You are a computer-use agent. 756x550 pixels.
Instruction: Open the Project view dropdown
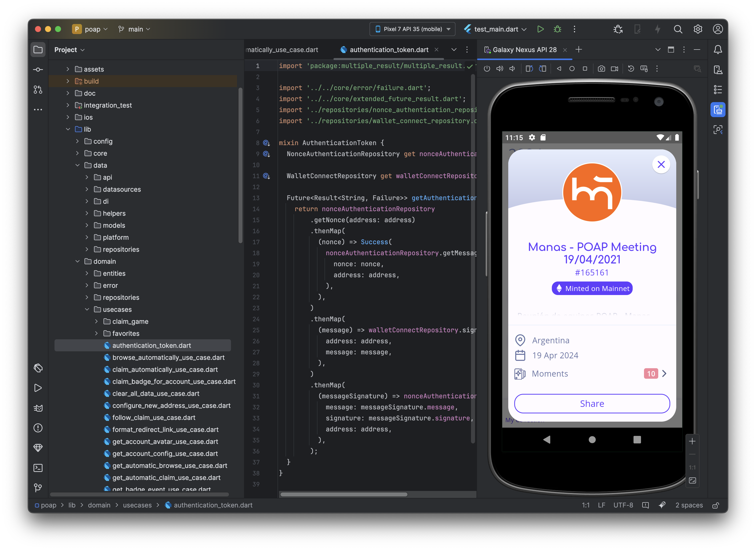tap(69, 50)
